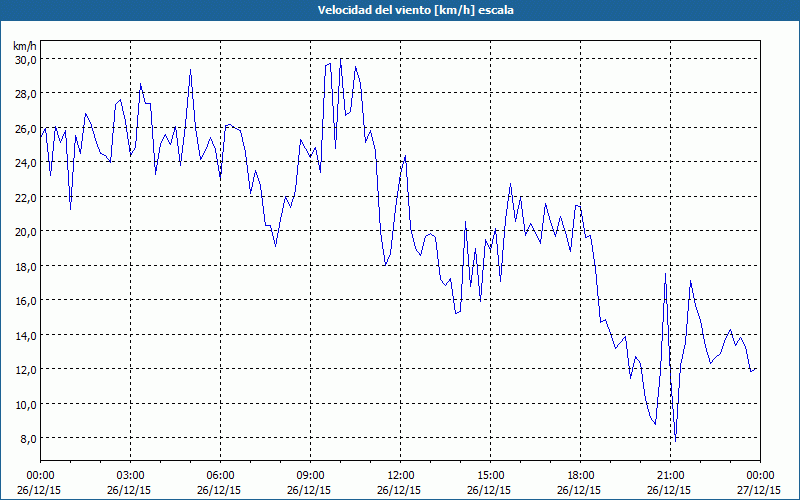Click the chart title 'Velocidad del viento [km/h] escala'
800x500 pixels.
(415, 10)
